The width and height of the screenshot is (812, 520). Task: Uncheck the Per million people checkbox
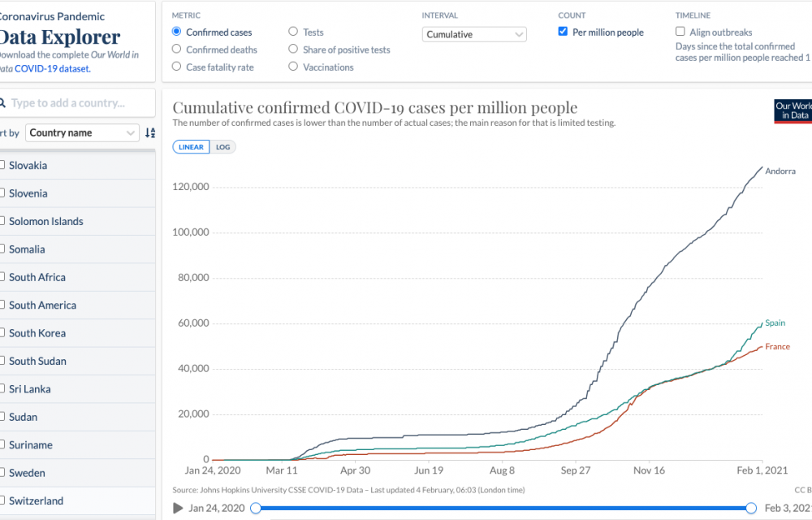564,32
